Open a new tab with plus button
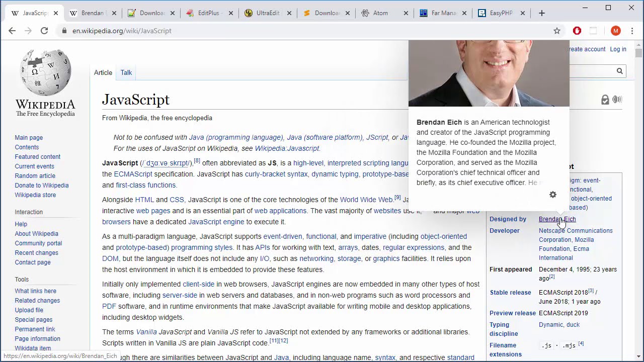 click(x=542, y=13)
